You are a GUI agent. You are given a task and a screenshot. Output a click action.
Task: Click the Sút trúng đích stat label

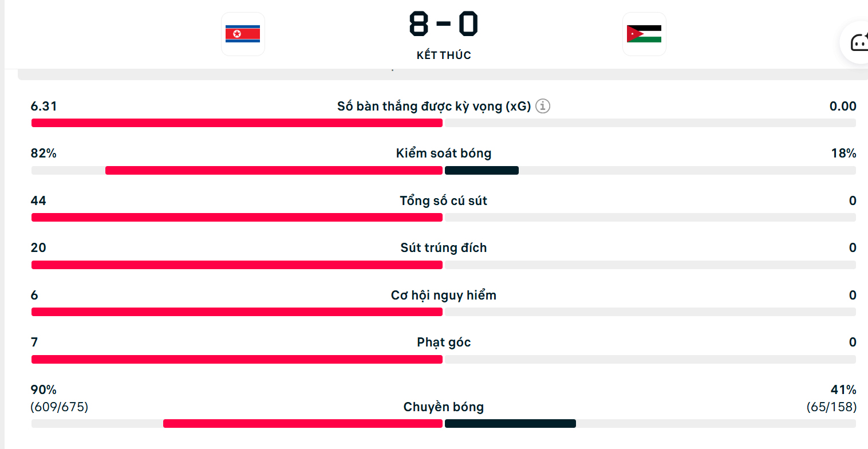point(444,248)
